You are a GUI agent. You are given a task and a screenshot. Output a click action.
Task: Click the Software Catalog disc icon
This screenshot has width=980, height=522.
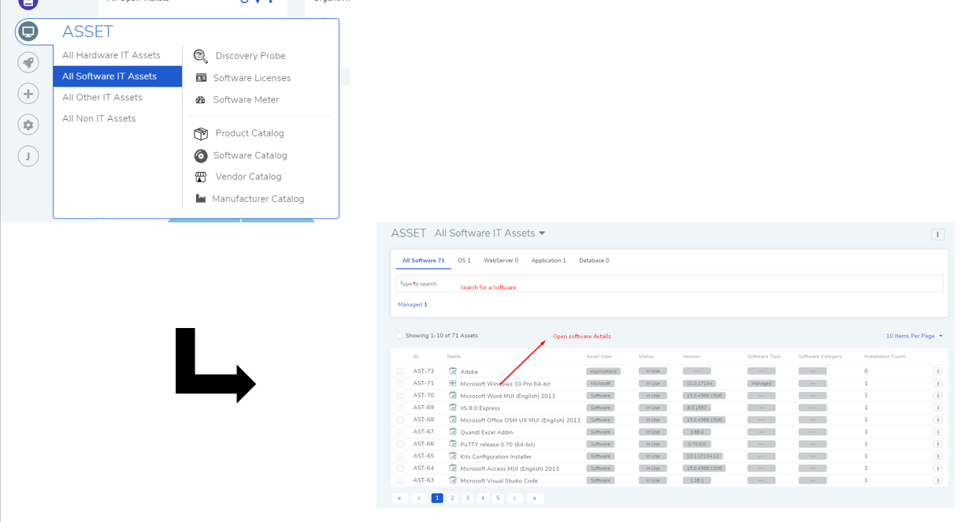[201, 155]
